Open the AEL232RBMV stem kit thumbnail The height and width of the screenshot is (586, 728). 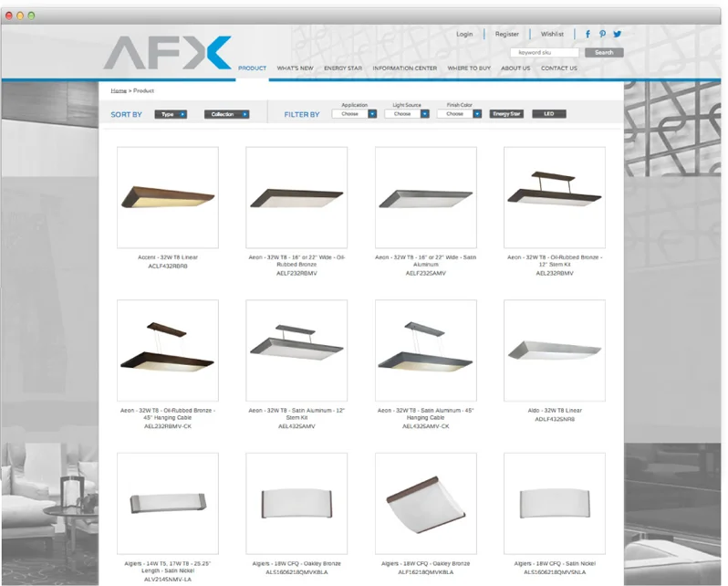tap(555, 197)
